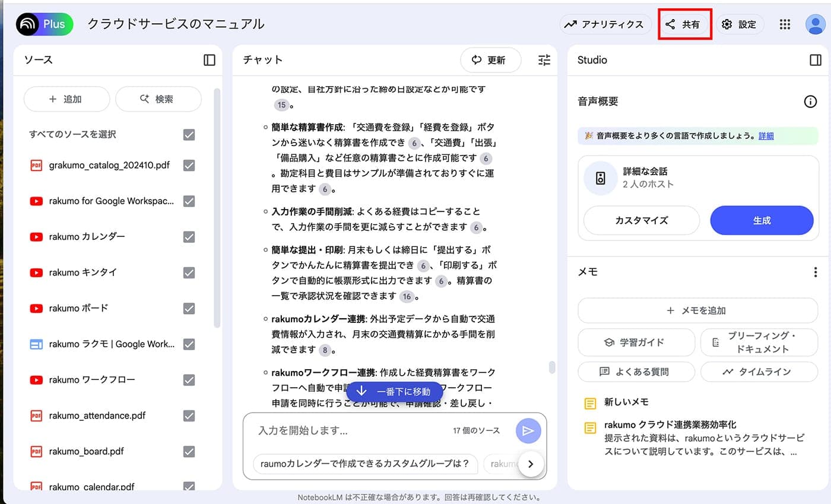The width and height of the screenshot is (831, 504).
Task: Open the 詳細 link in banner
Action: 766,136
